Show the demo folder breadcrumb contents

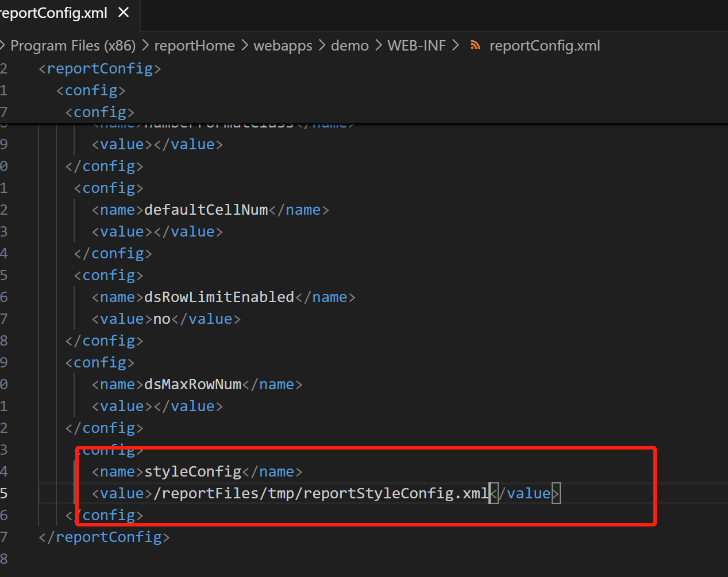349,46
